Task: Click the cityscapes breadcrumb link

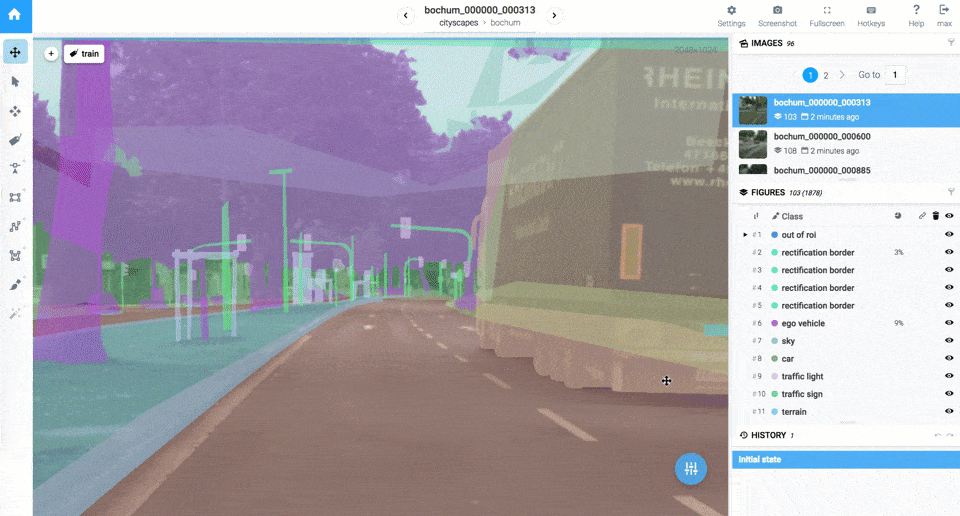Action: click(459, 23)
